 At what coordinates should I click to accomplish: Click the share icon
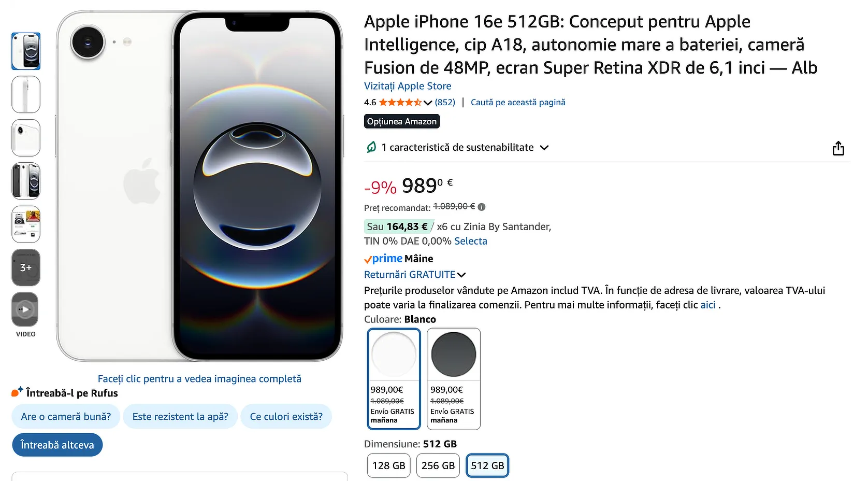838,149
